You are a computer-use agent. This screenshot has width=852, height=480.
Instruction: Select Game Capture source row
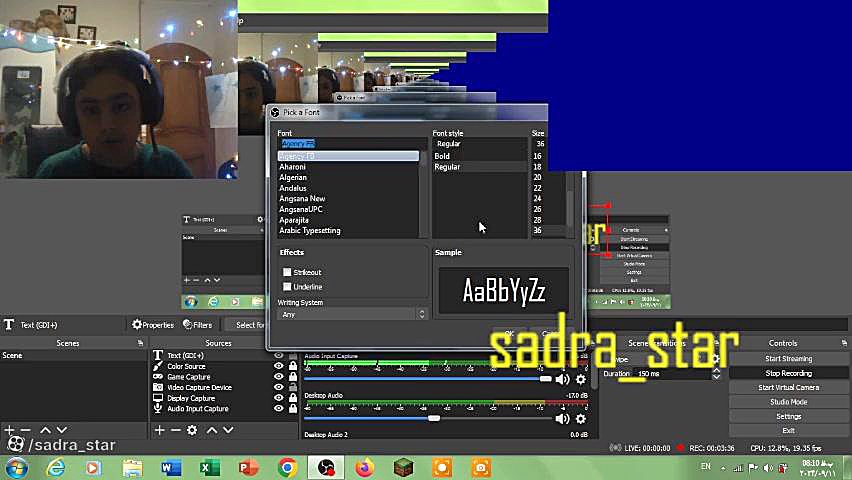pos(189,377)
